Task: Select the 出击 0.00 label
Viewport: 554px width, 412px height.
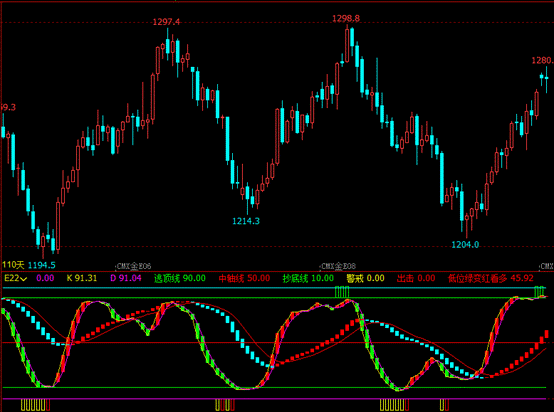Action: (416, 278)
